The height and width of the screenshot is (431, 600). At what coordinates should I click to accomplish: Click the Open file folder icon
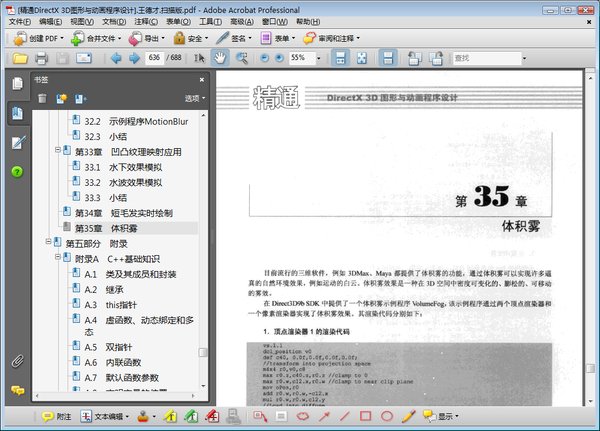[20, 58]
